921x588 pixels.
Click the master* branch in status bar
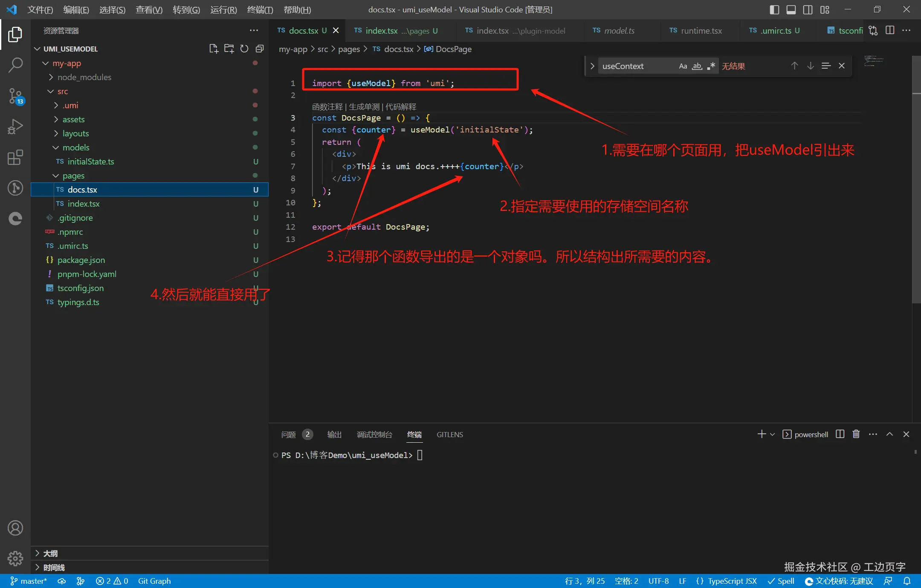(29, 581)
